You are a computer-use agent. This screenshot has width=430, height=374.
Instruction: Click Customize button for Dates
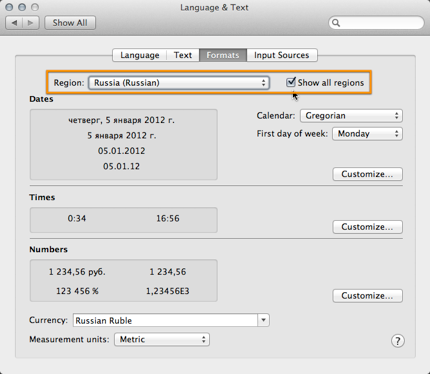click(x=367, y=174)
